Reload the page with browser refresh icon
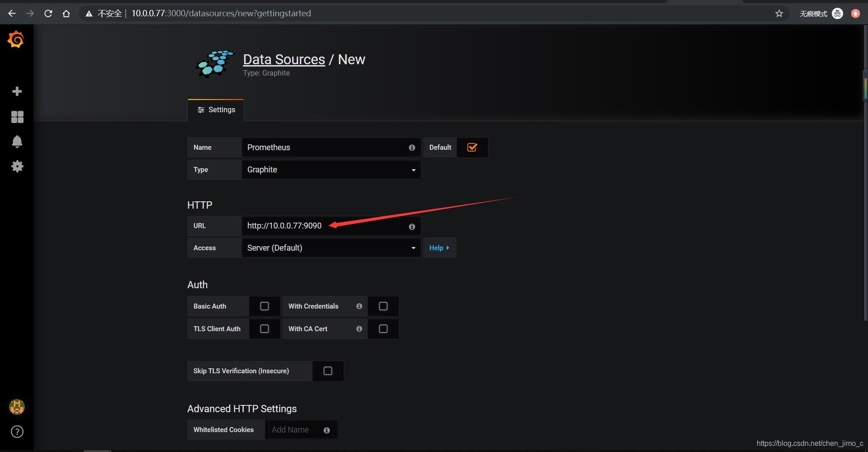This screenshot has height=452, width=868. click(x=48, y=14)
